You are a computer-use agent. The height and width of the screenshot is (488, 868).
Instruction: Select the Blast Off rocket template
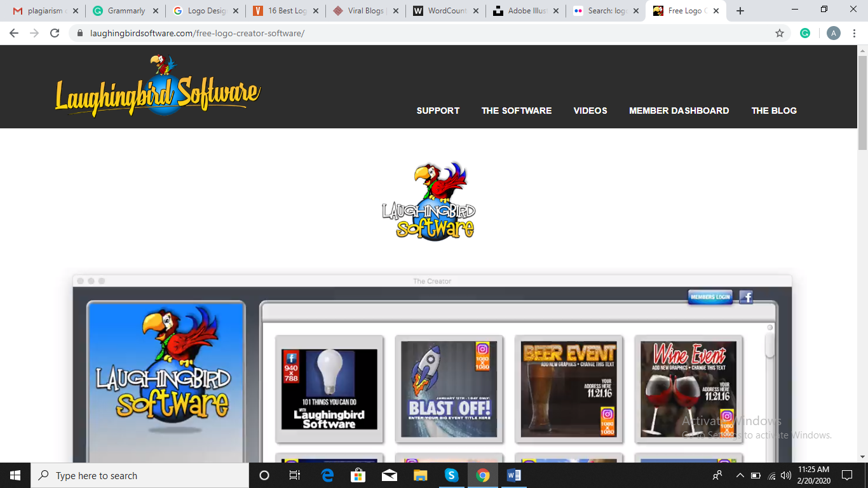[449, 389]
